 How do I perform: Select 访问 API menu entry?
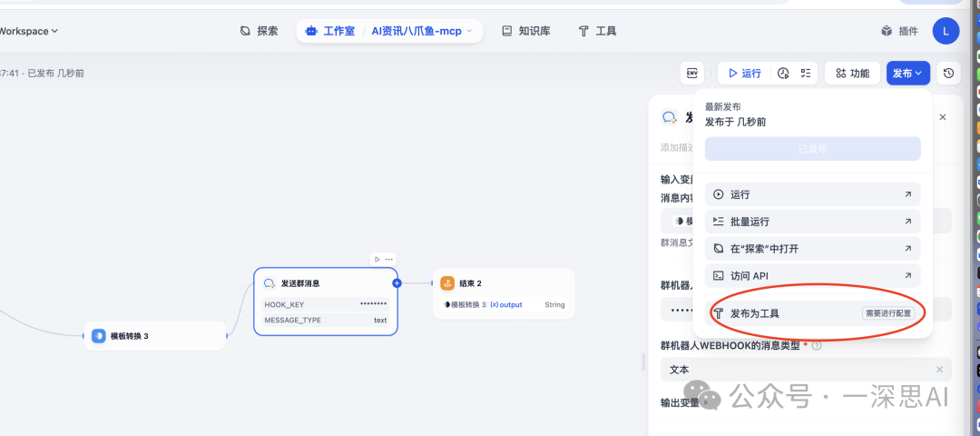(x=812, y=275)
